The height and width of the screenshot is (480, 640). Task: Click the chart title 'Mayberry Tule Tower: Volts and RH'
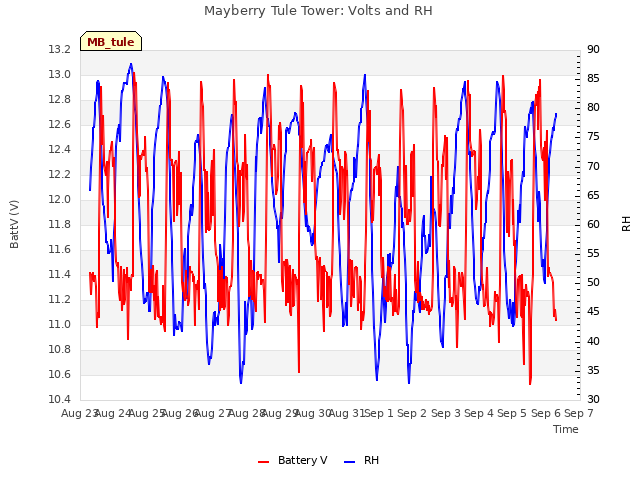click(318, 11)
